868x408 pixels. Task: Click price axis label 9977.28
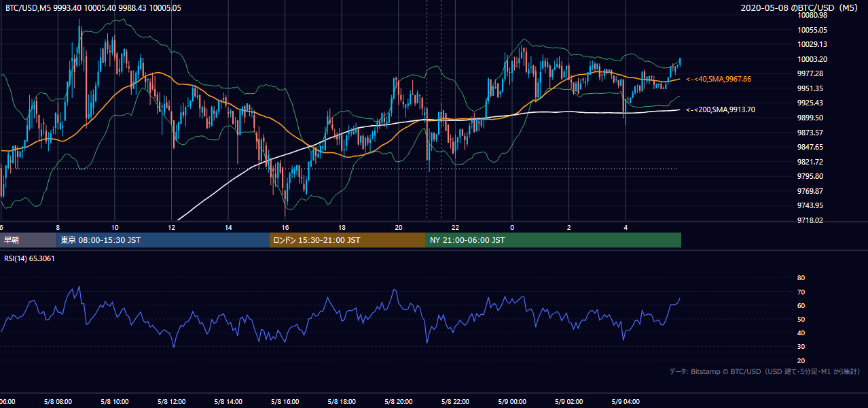pos(810,73)
